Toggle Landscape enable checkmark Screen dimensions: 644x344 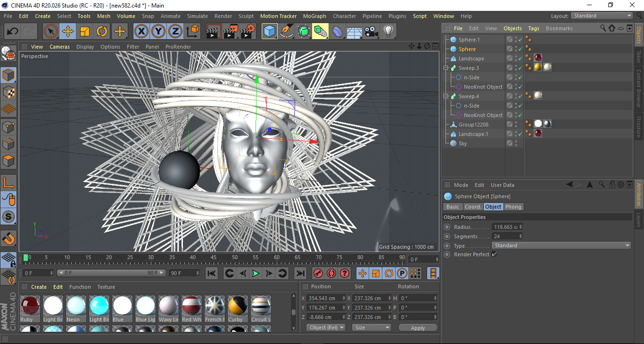[520, 59]
